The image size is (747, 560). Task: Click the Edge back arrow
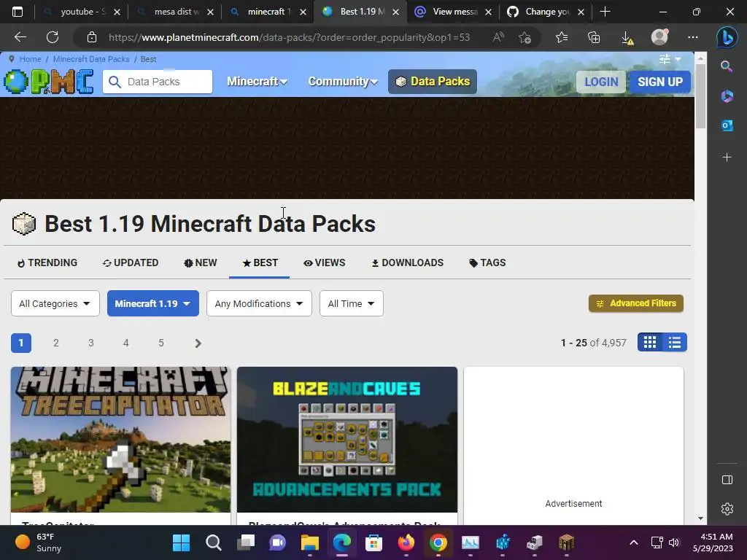(20, 37)
